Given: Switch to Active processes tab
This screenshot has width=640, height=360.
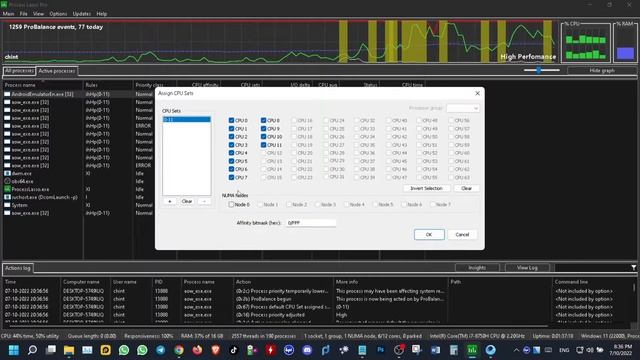Looking at the screenshot, I should [57, 71].
